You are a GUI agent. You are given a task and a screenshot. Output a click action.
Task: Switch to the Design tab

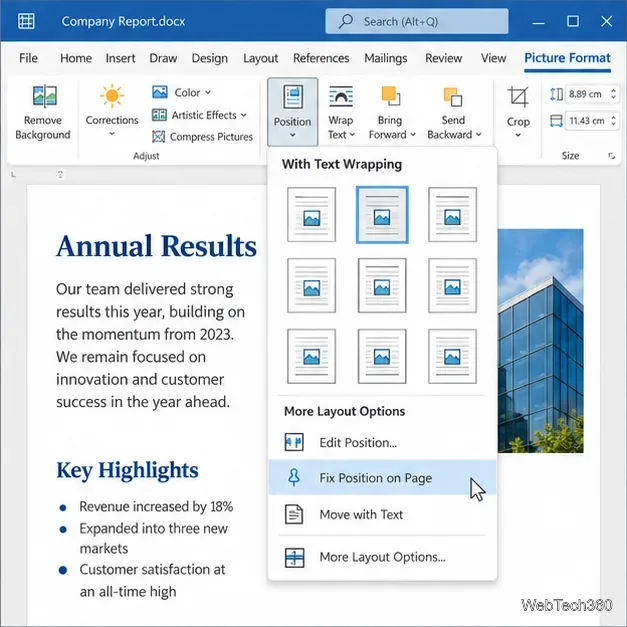210,58
